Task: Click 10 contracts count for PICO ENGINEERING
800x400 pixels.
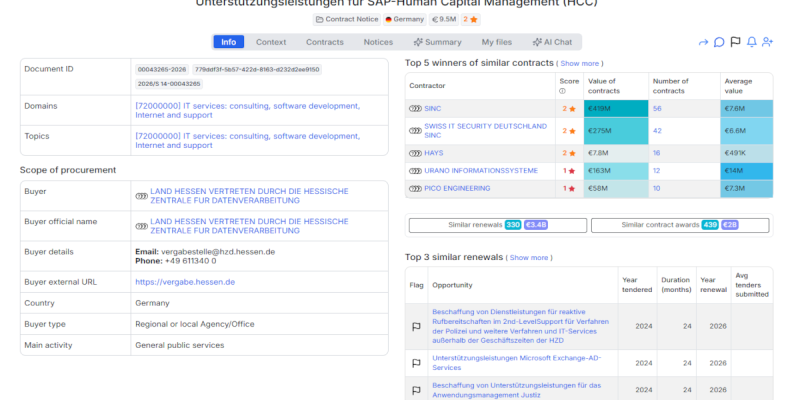Action: pyautogui.click(x=657, y=189)
